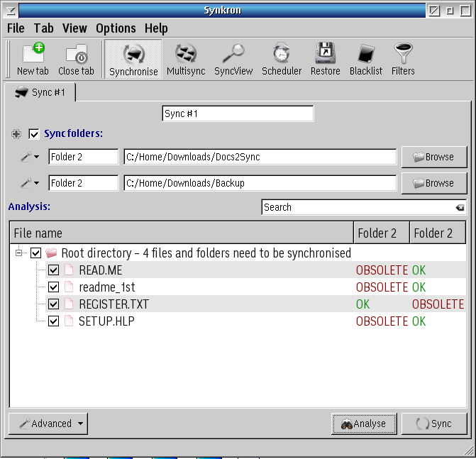This screenshot has width=476, height=459.
Task: Open the File menu
Action: pyautogui.click(x=16, y=28)
